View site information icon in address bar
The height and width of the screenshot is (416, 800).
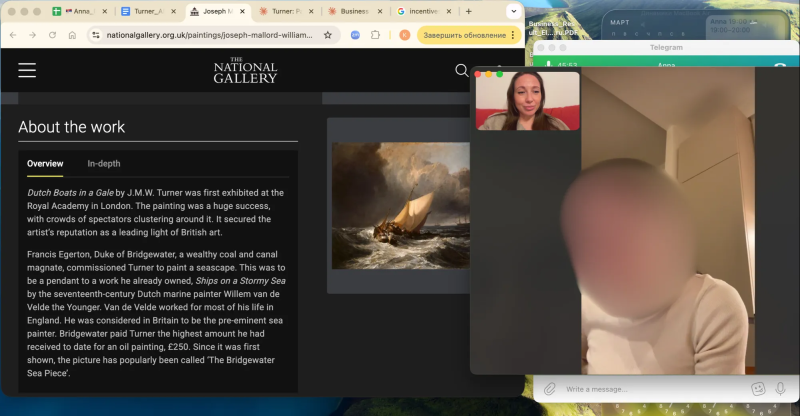click(95, 35)
